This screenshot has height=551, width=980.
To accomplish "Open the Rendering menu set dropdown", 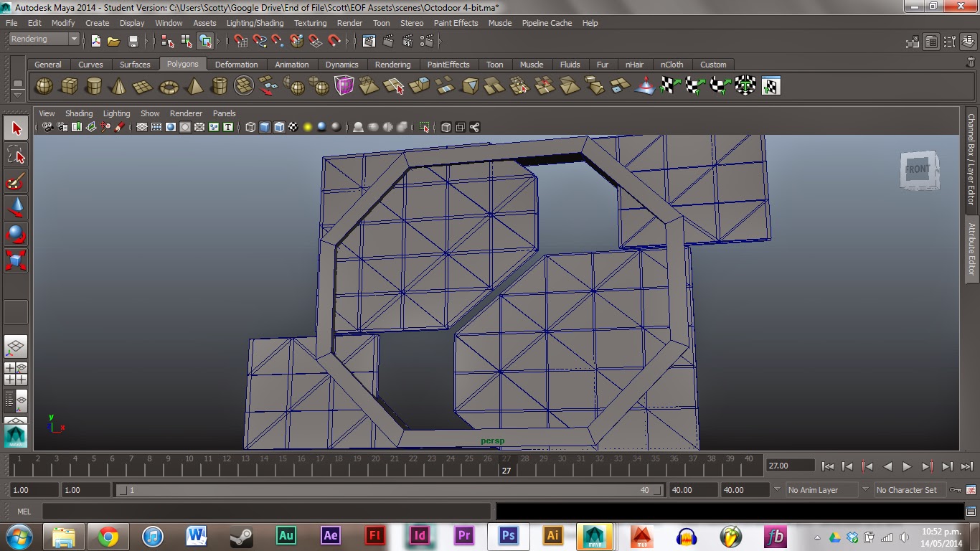I will pos(44,39).
